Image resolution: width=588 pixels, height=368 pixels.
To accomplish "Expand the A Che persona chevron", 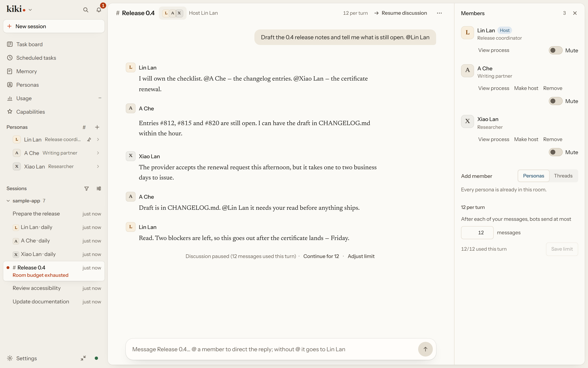I will [98, 153].
